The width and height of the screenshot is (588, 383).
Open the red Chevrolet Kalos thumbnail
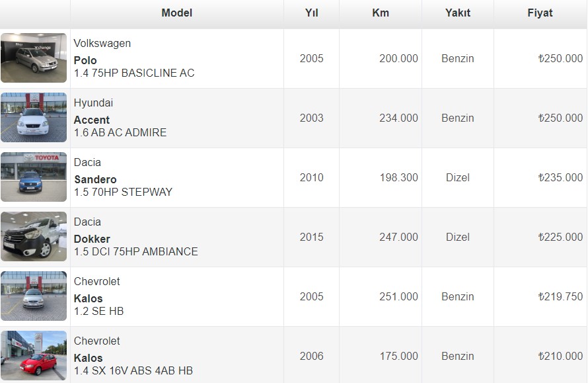pos(34,356)
